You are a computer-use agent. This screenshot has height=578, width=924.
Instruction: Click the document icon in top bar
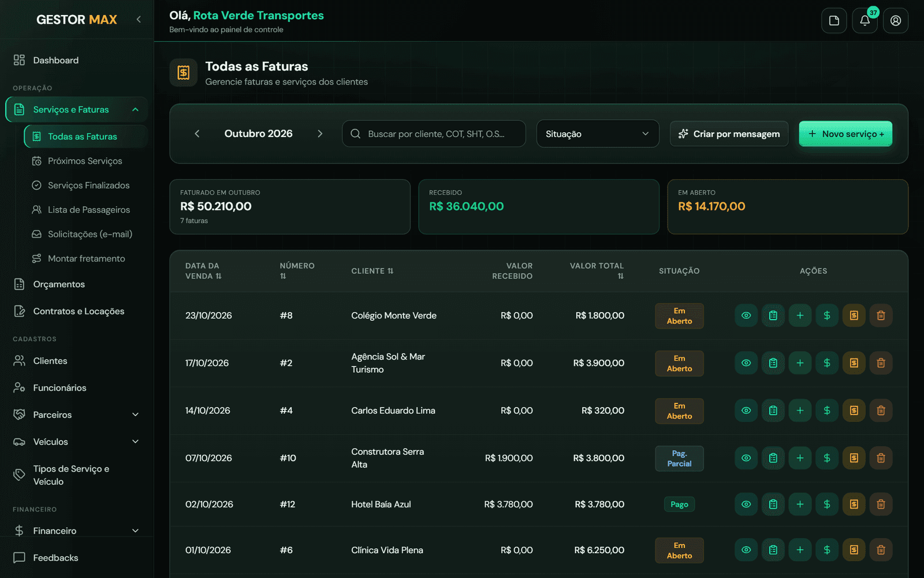click(834, 21)
